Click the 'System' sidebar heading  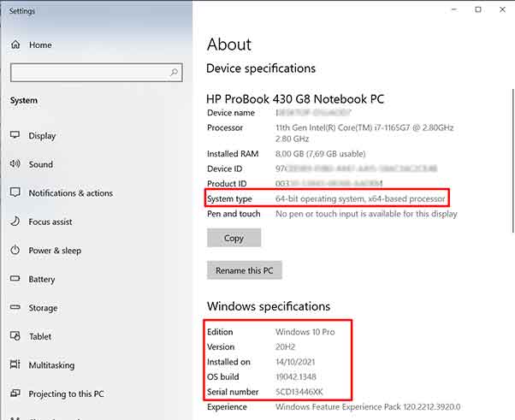pyautogui.click(x=24, y=100)
